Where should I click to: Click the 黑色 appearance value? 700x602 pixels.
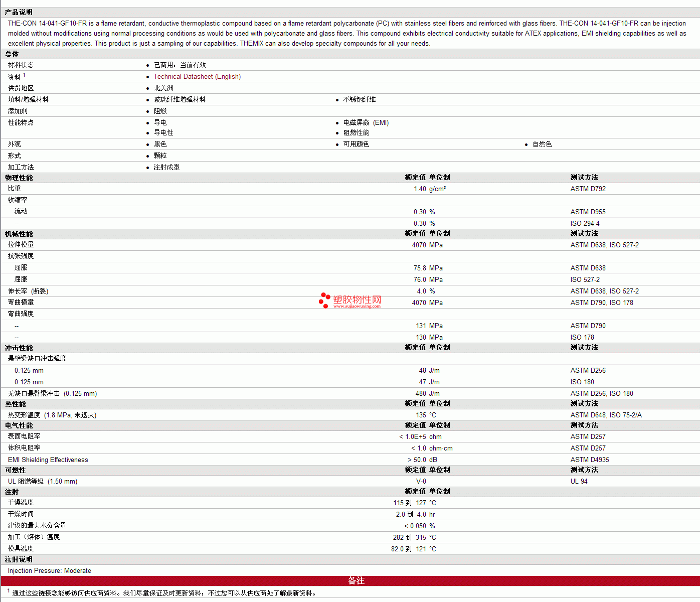(160, 144)
